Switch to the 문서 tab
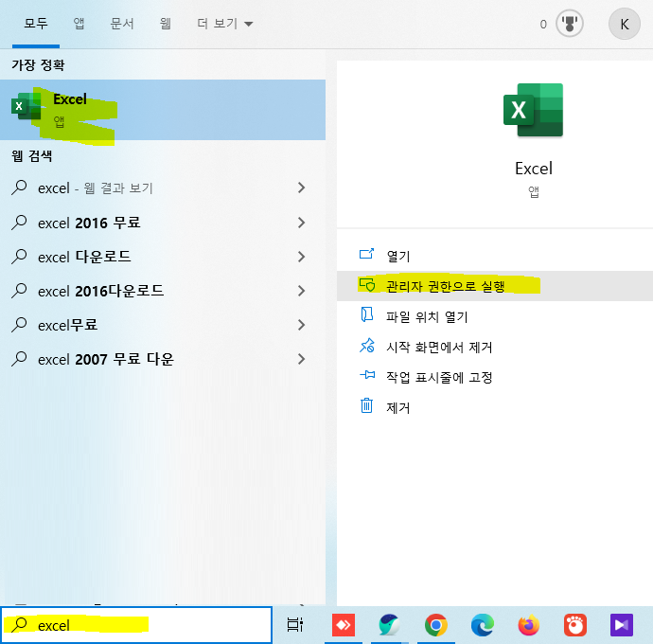 pyautogui.click(x=121, y=24)
